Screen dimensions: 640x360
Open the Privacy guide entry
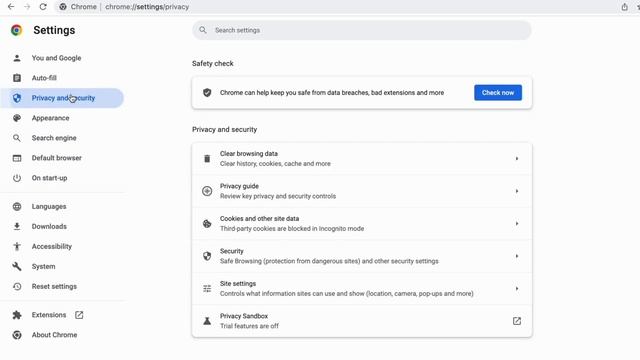pos(362,191)
